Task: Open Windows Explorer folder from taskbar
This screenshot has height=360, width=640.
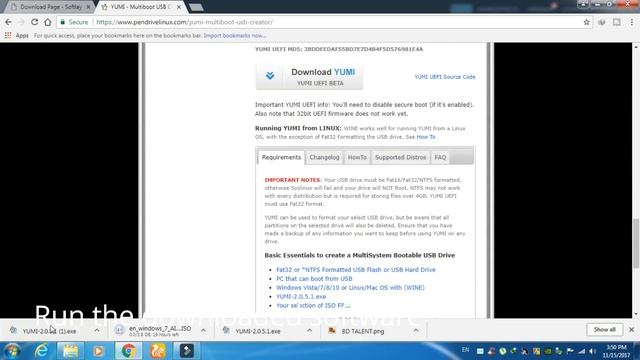Action: tap(70, 351)
